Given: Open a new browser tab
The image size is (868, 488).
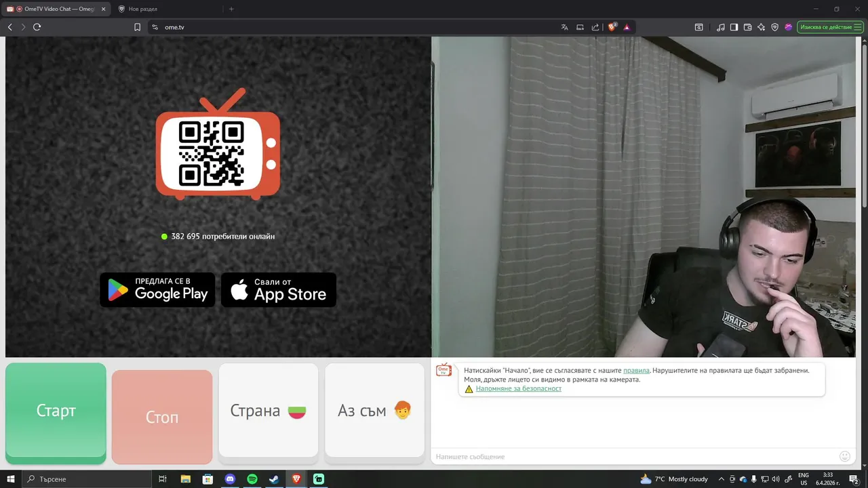Looking at the screenshot, I should click(x=231, y=9).
